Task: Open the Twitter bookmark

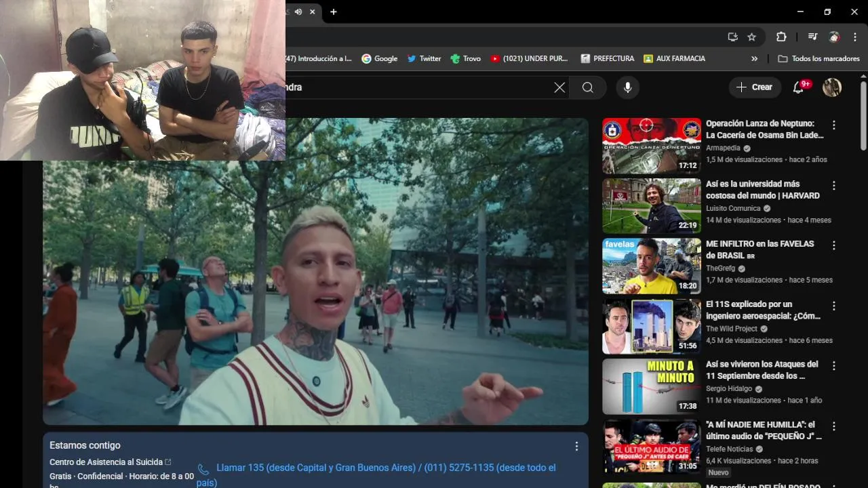Action: coord(424,59)
